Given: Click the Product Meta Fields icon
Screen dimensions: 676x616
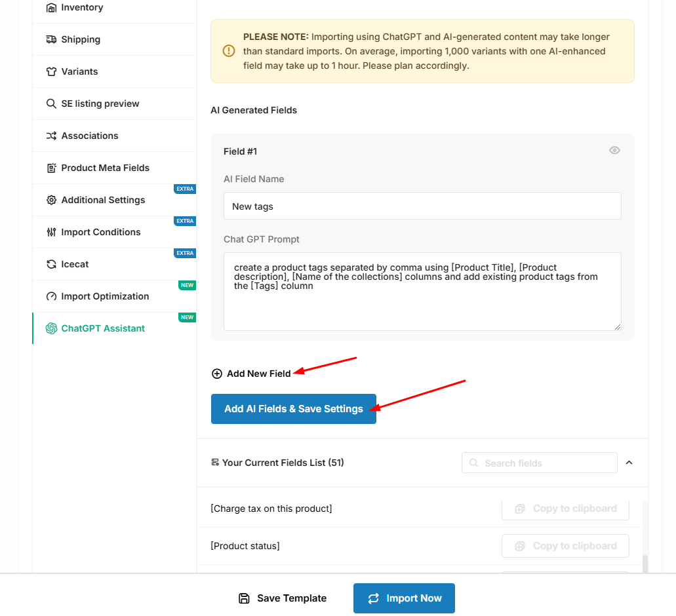Looking at the screenshot, I should click(51, 168).
